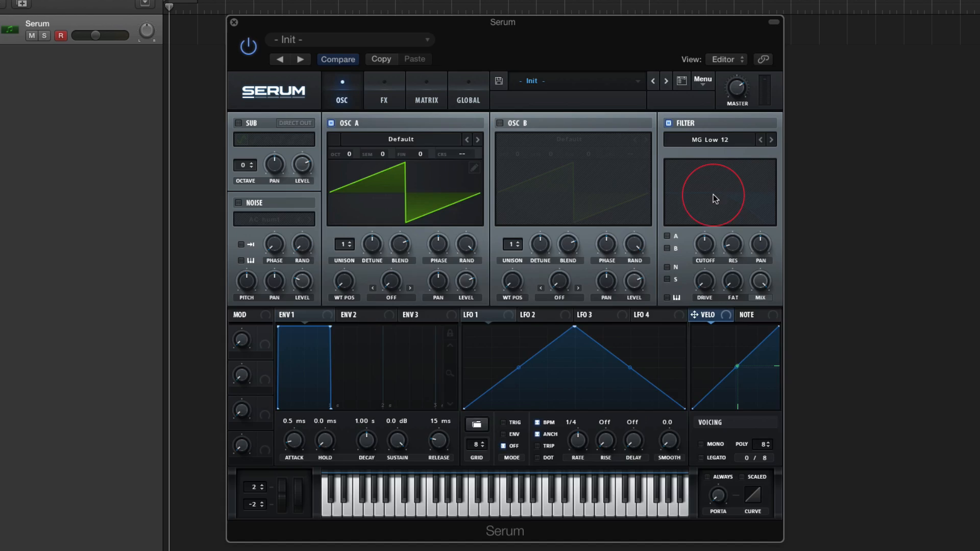Click the wavetable edit pencil icon
Viewport: 980px width, 551px height.
pyautogui.click(x=474, y=168)
